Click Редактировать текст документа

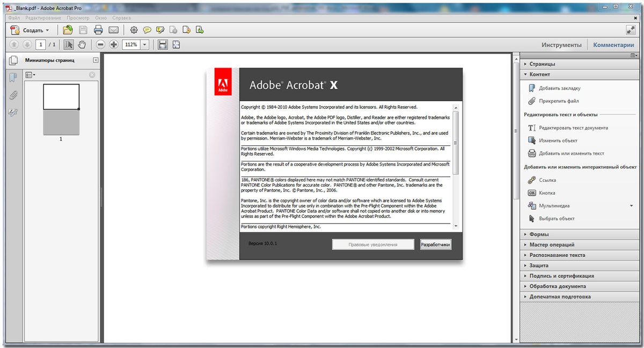(573, 128)
